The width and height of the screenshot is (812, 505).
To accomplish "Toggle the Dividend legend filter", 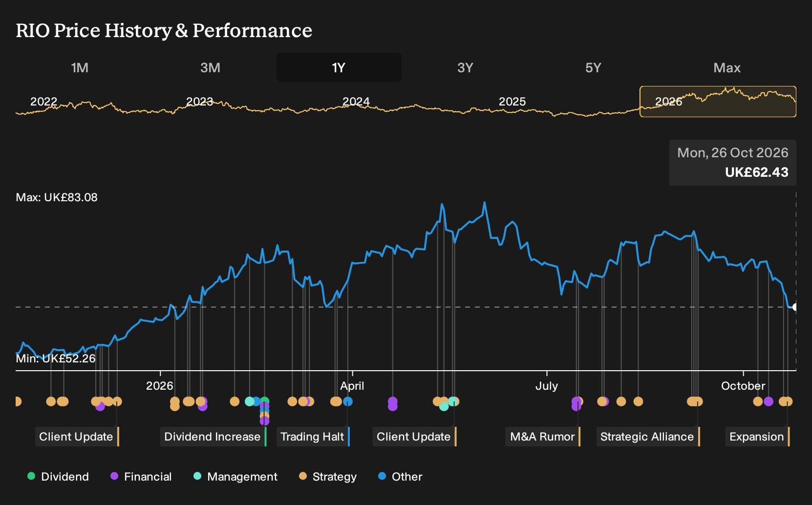I will pyautogui.click(x=58, y=477).
